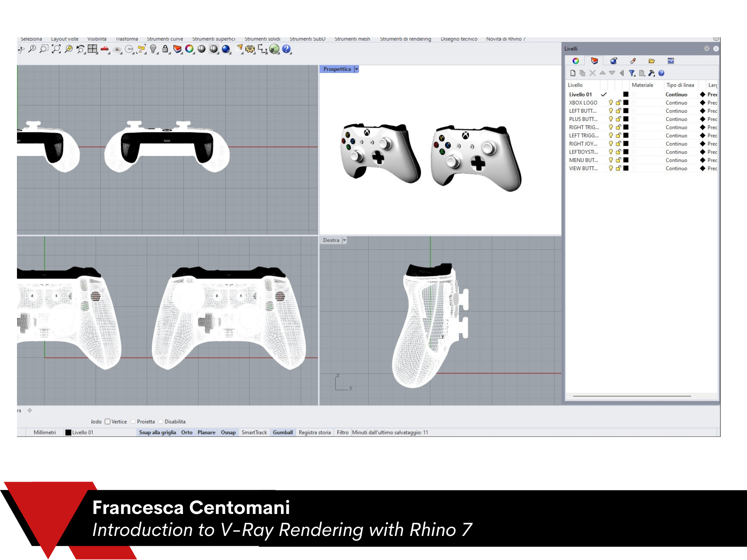The image size is (747, 560).
Task: Toggle Gumball in status bar
Action: click(283, 432)
